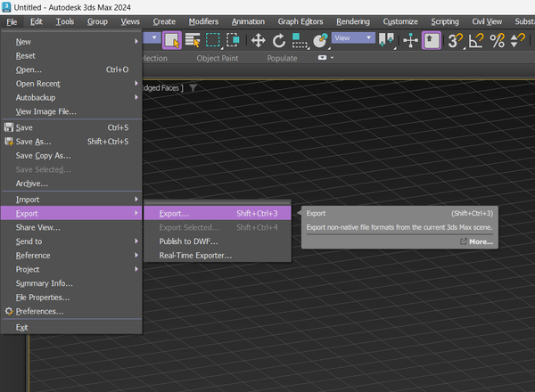Open the View coordinate system dropdown
The width and height of the screenshot is (535, 392).
(353, 37)
